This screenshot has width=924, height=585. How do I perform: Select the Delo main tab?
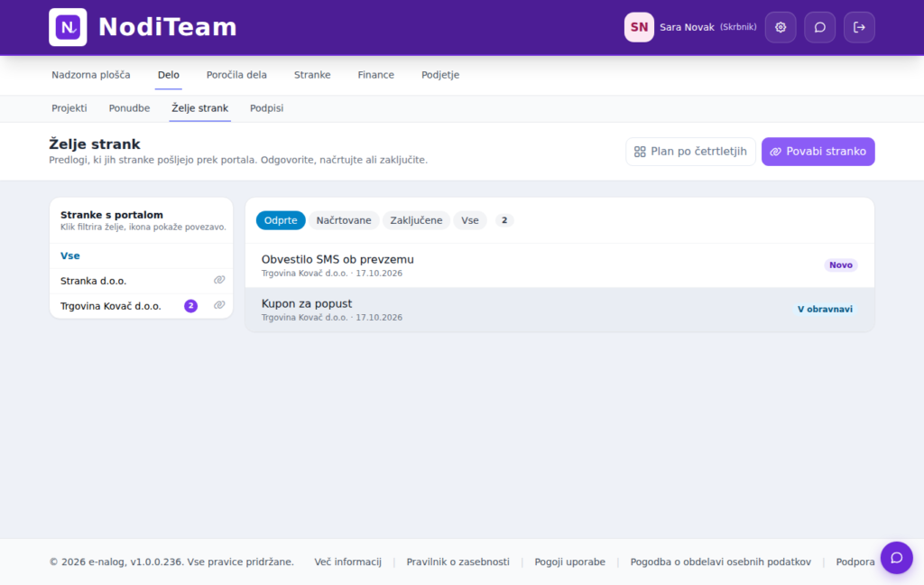[x=169, y=75]
